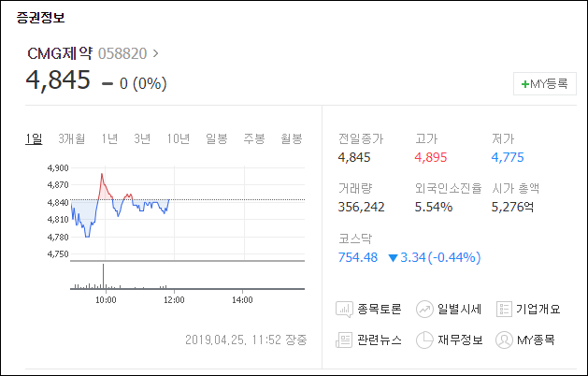Switch to 주봉 weekly candle view
This screenshot has width=588, height=376.
254,138
